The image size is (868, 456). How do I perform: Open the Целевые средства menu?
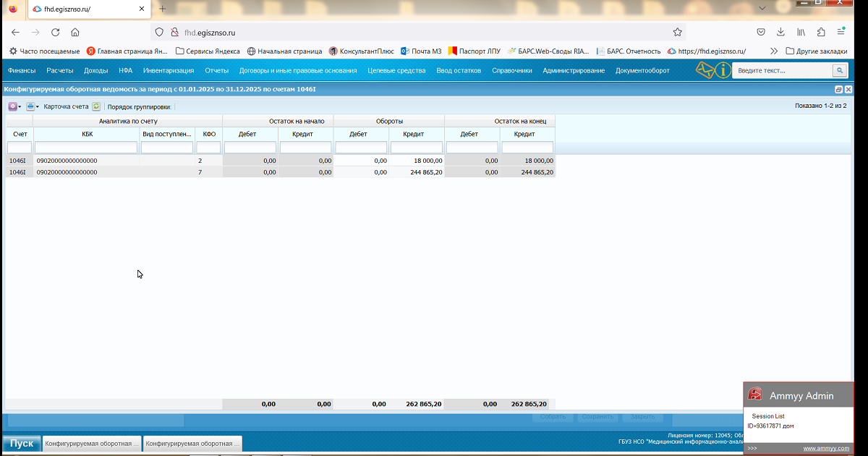(x=396, y=71)
